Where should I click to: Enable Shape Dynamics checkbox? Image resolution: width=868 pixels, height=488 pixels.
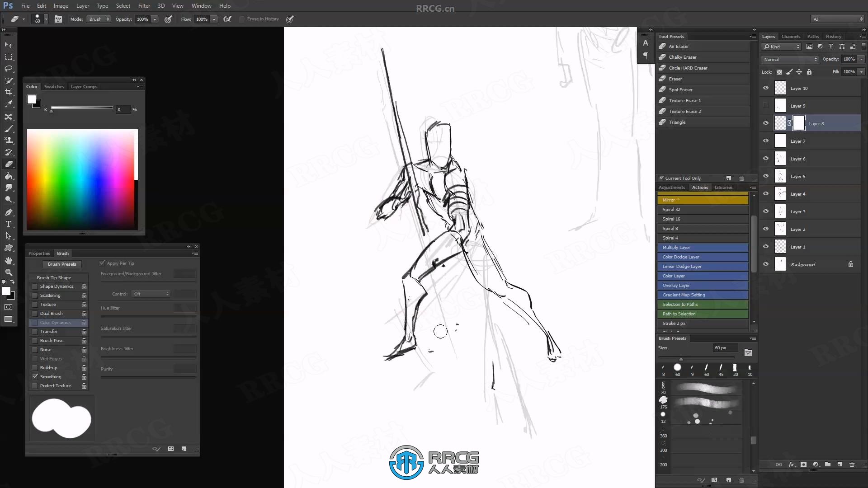(35, 286)
